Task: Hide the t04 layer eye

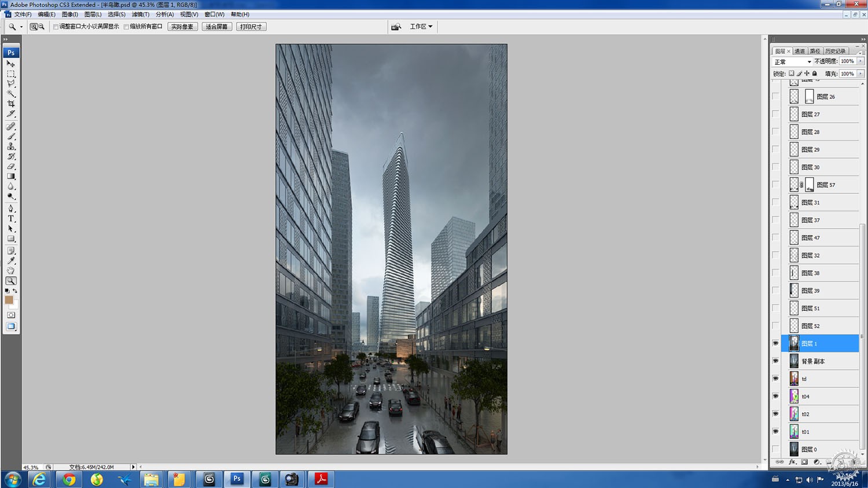Action: pos(775,396)
